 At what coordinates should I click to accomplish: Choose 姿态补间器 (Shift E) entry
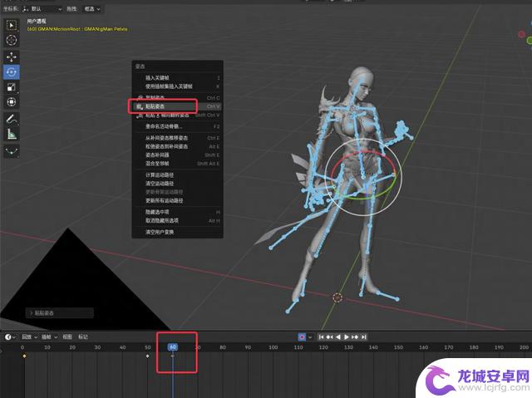(x=177, y=155)
